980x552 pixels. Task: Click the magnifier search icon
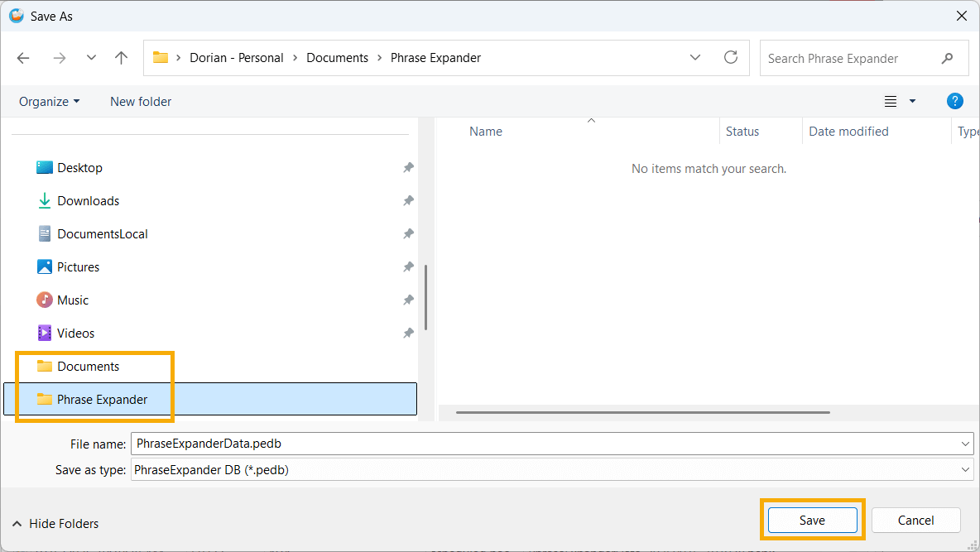coord(948,58)
